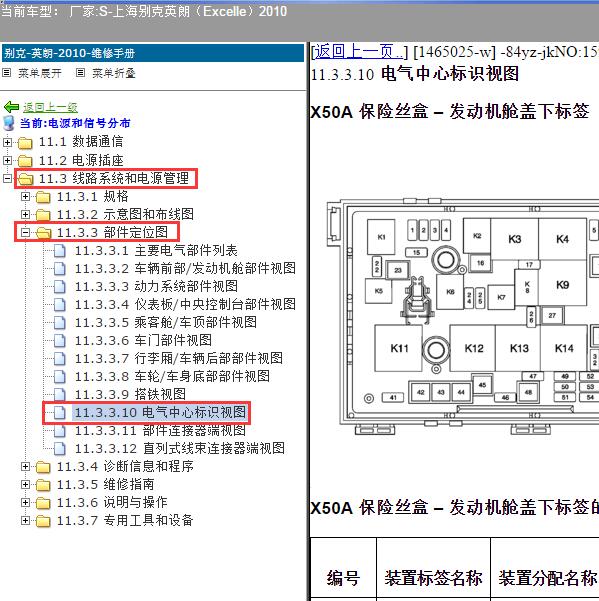Click folder icon of 11.3.7 专用工具和设备
This screenshot has width=599, height=601.
43,521
